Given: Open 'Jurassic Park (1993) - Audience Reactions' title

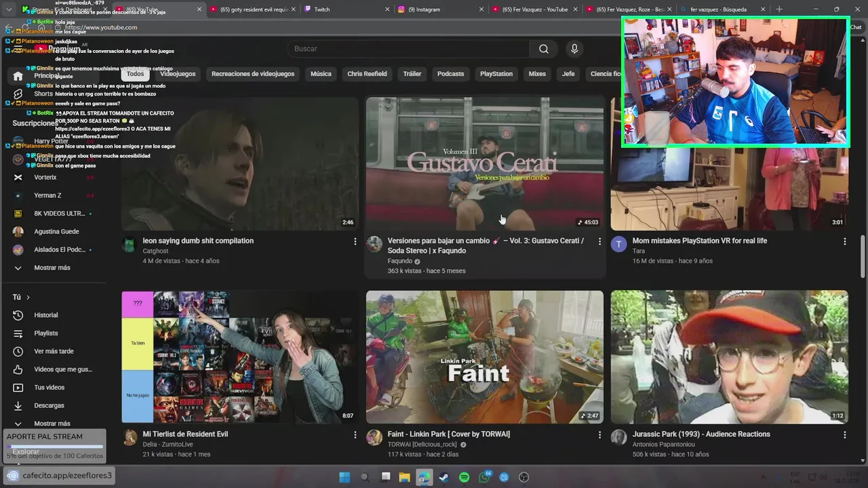Looking at the screenshot, I should click(701, 434).
